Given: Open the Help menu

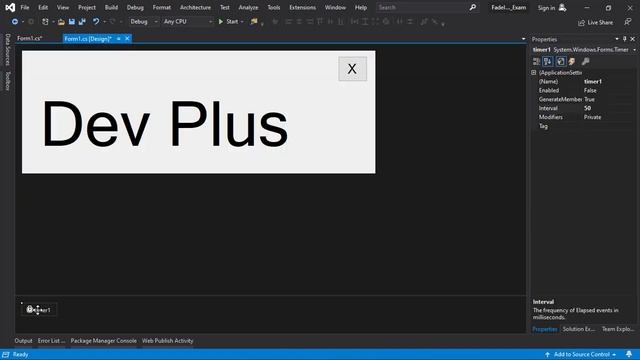Looking at the screenshot, I should [x=361, y=7].
